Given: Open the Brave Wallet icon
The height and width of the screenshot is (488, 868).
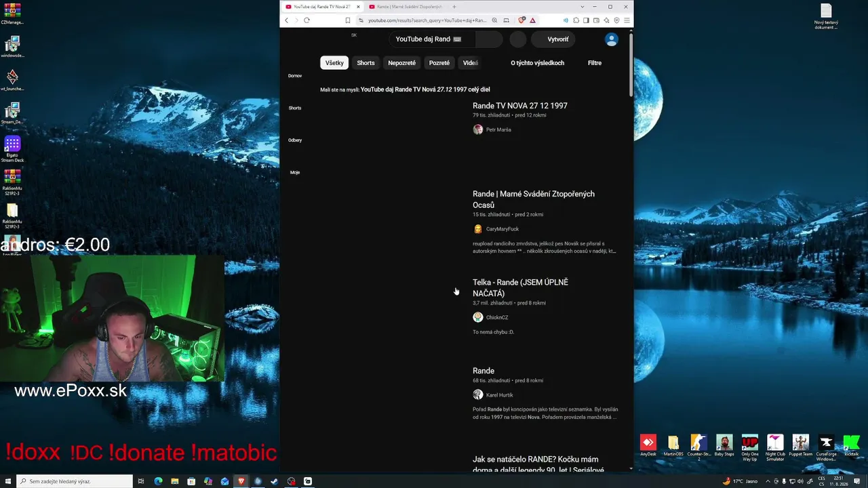Looking at the screenshot, I should [x=597, y=20].
